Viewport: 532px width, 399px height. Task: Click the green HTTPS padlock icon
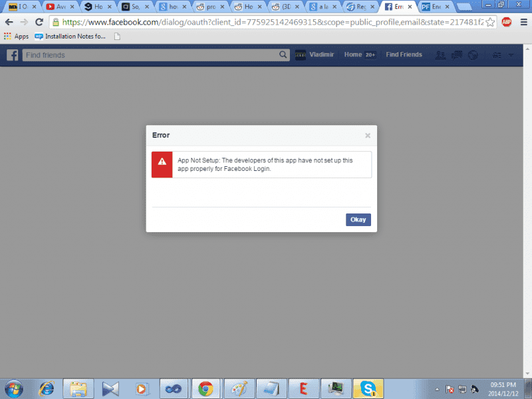(56, 23)
